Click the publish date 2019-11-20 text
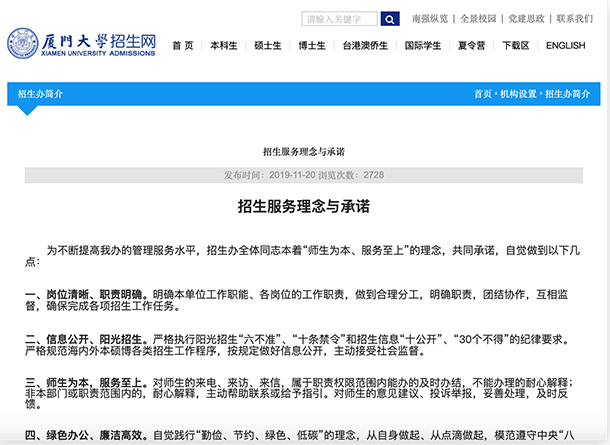Viewport: 610px width, 445px height. (292, 175)
